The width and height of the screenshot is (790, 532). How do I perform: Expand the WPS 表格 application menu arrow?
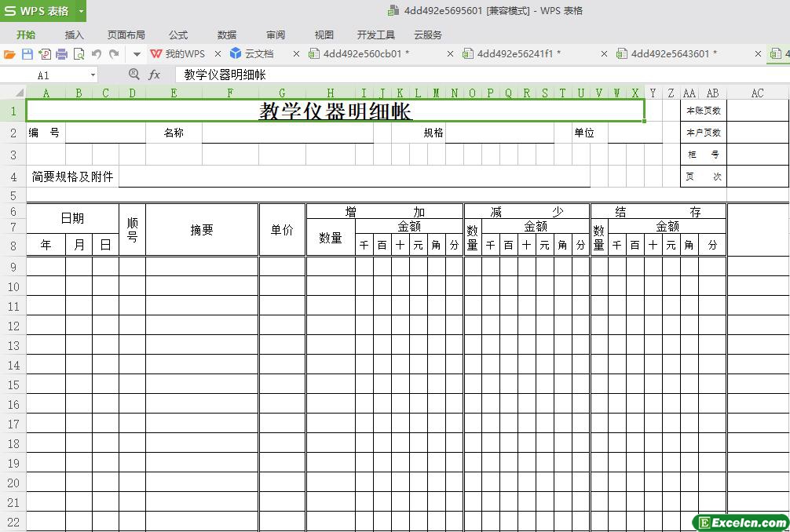(81, 11)
